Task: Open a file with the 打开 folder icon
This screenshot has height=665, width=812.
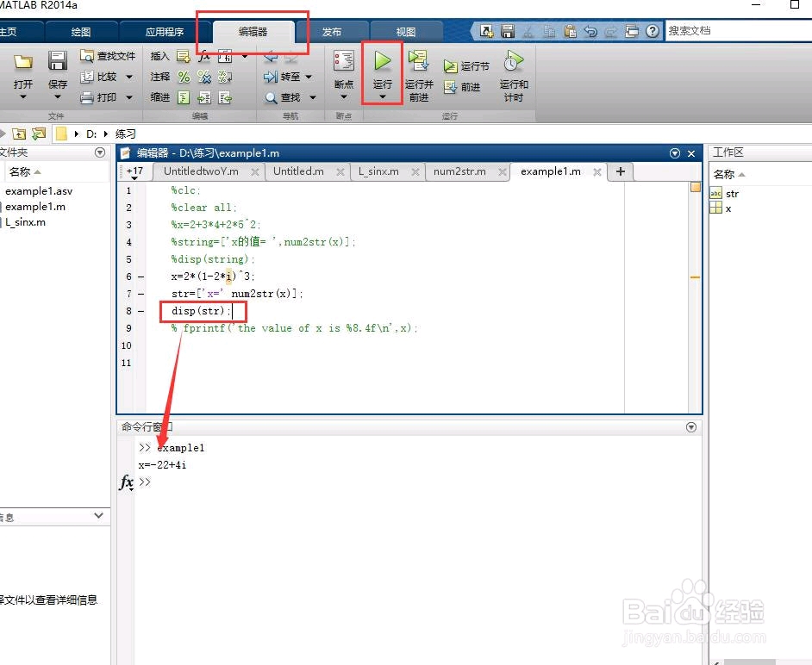Action: coord(22,62)
